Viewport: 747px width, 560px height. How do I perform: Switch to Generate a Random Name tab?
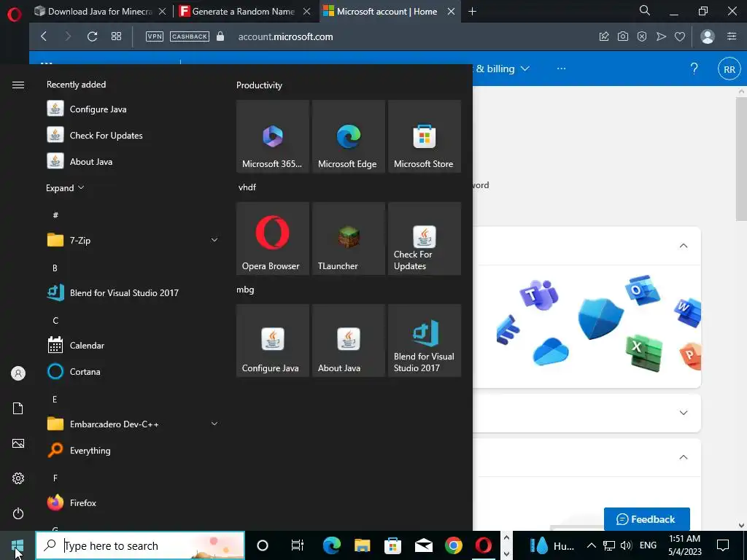click(x=244, y=12)
